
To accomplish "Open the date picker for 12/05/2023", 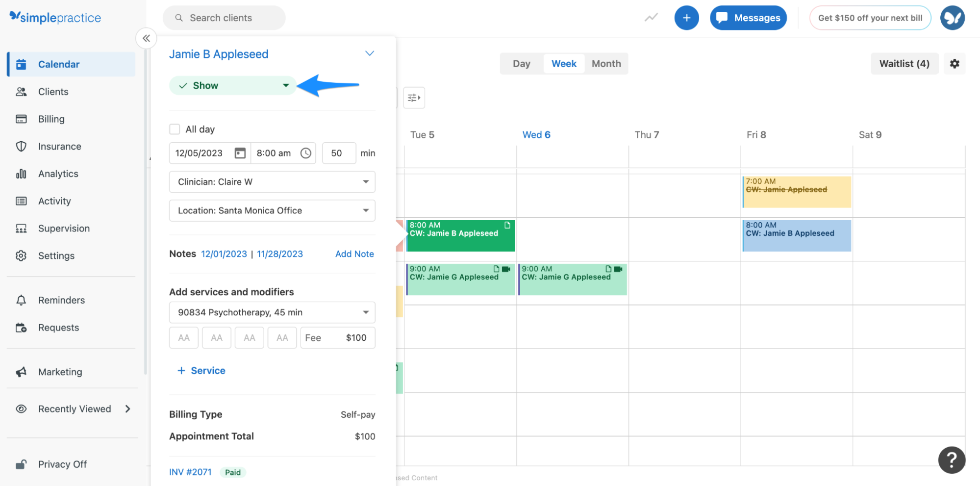I will click(x=240, y=153).
